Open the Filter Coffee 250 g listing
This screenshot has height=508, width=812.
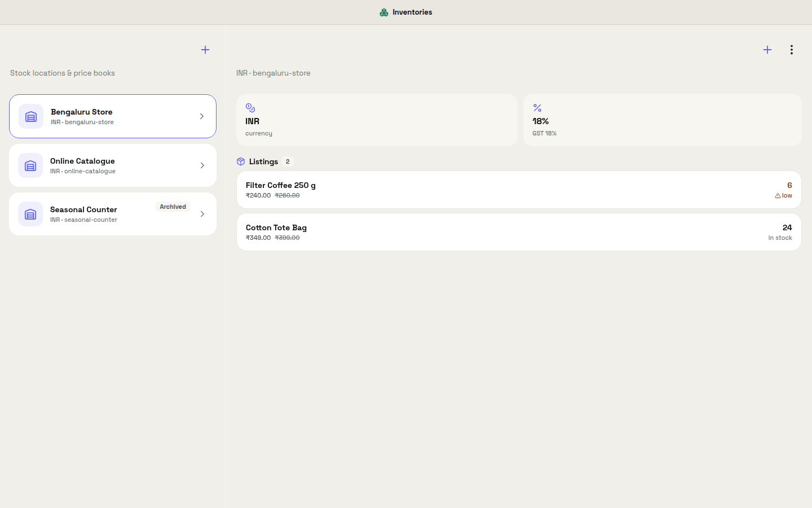click(x=519, y=190)
